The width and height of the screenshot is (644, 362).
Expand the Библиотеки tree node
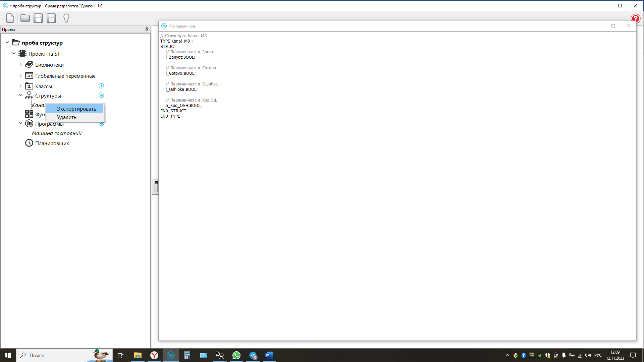[20, 65]
